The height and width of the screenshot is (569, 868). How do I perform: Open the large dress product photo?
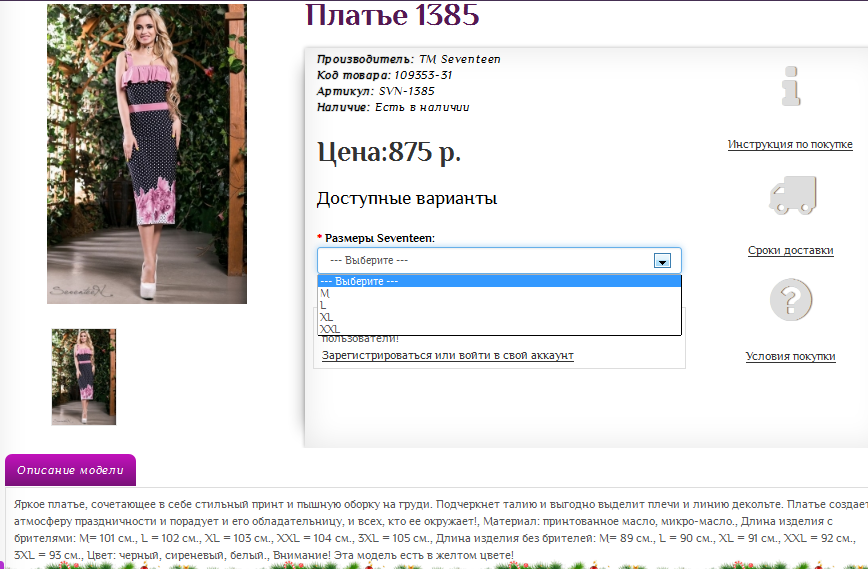[x=147, y=153]
